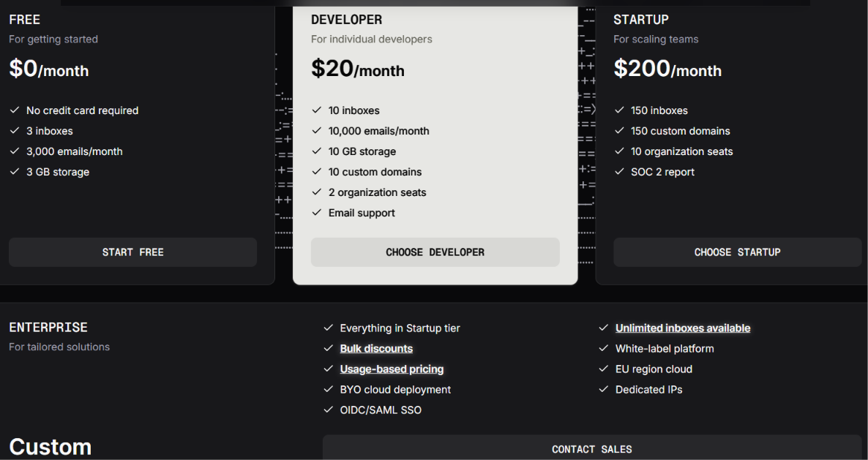Click checkmark beside Usage-based pricing
The width and height of the screenshot is (868, 460).
point(329,369)
